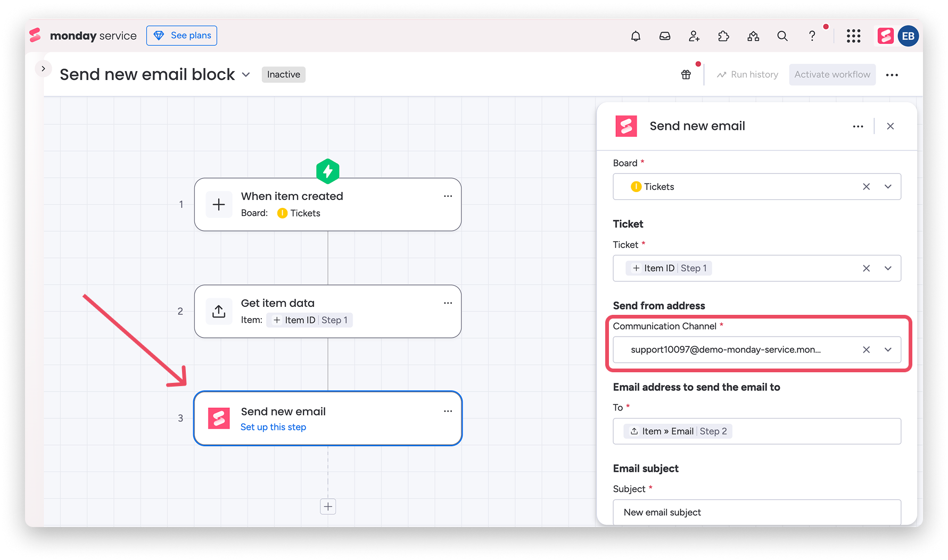The image size is (948, 560).
Task: Open the help question mark
Action: 812,36
